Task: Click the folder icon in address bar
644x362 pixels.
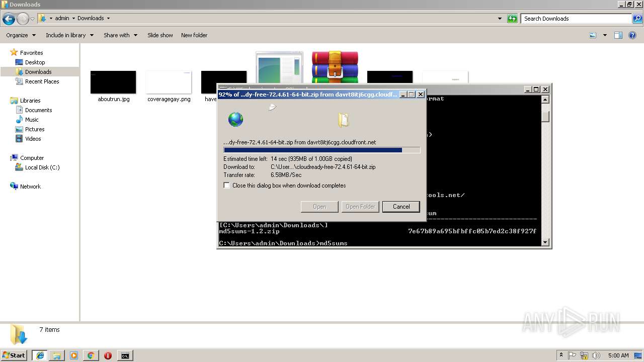Action: pyautogui.click(x=42, y=18)
